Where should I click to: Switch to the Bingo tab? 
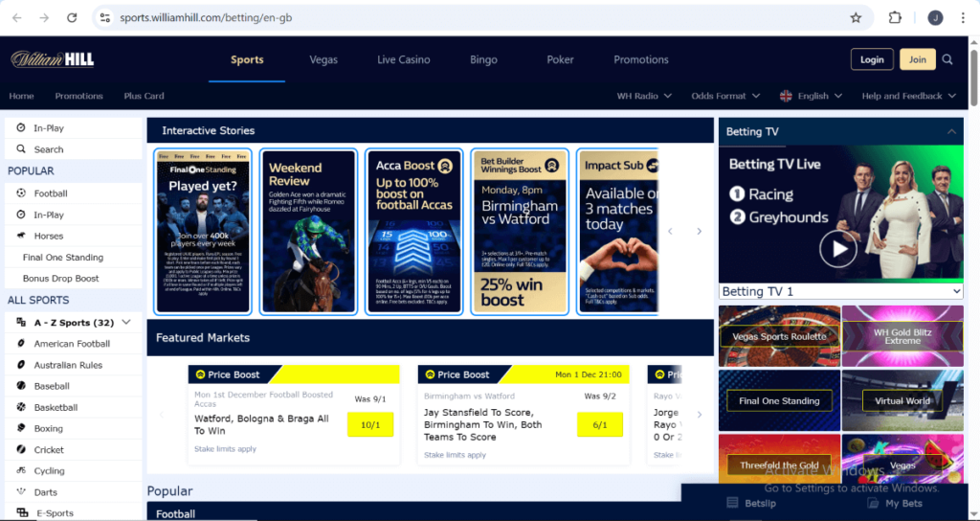click(x=483, y=60)
